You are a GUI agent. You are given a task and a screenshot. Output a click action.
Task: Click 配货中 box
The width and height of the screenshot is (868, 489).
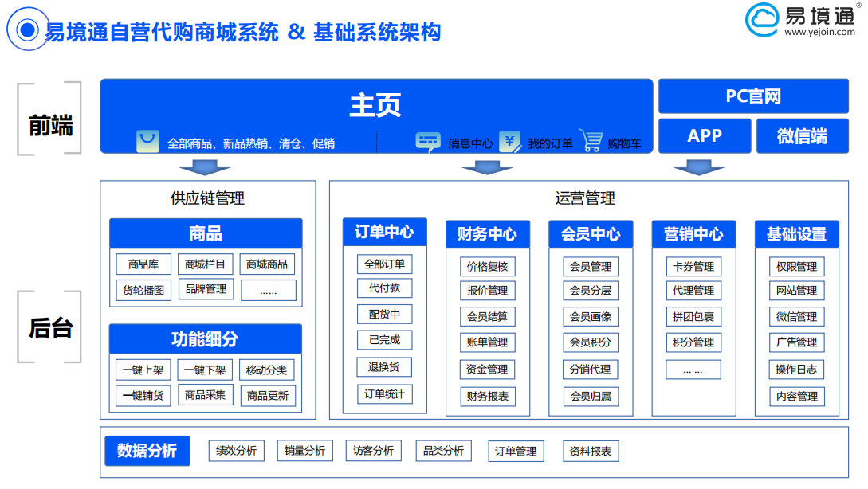click(385, 315)
